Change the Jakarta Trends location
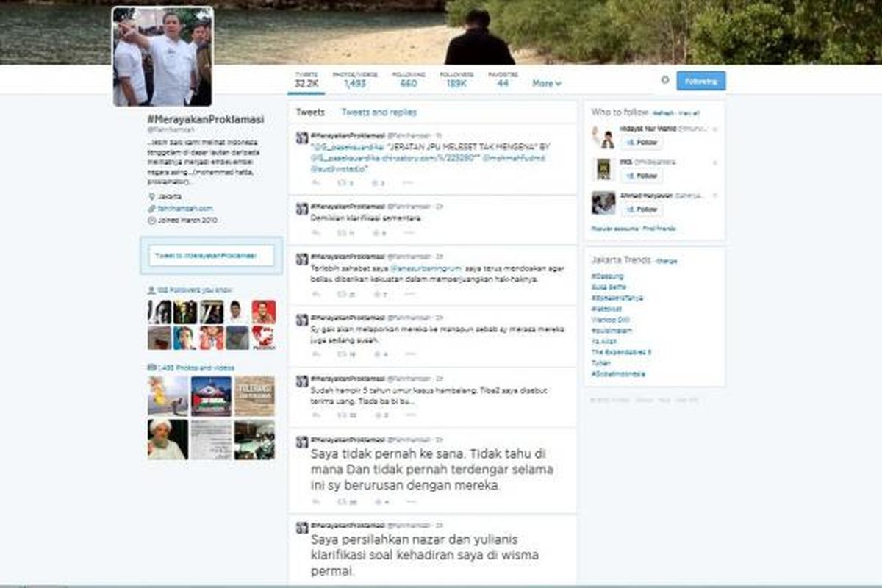 667,261
